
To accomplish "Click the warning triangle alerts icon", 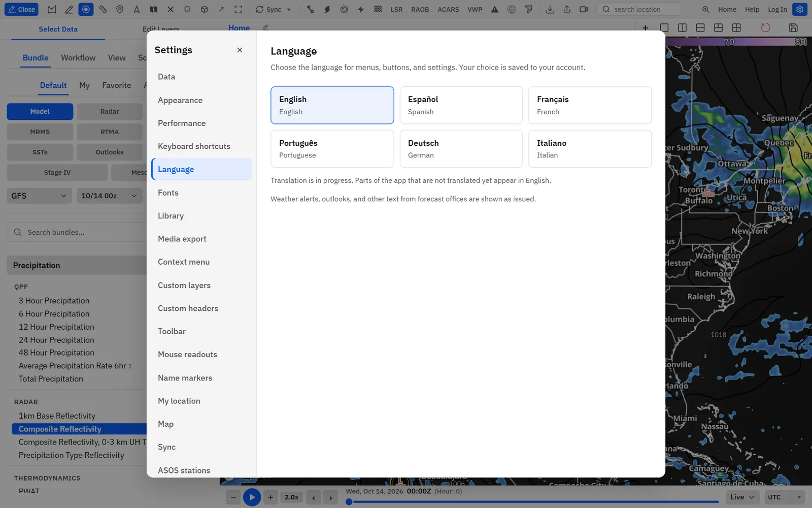I will [495, 9].
